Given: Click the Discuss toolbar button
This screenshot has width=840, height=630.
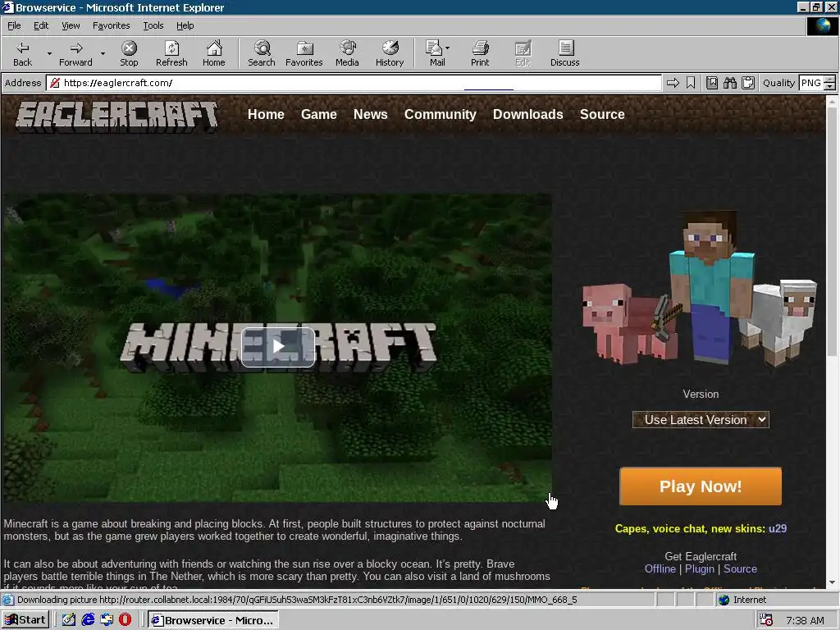Looking at the screenshot, I should [564, 53].
